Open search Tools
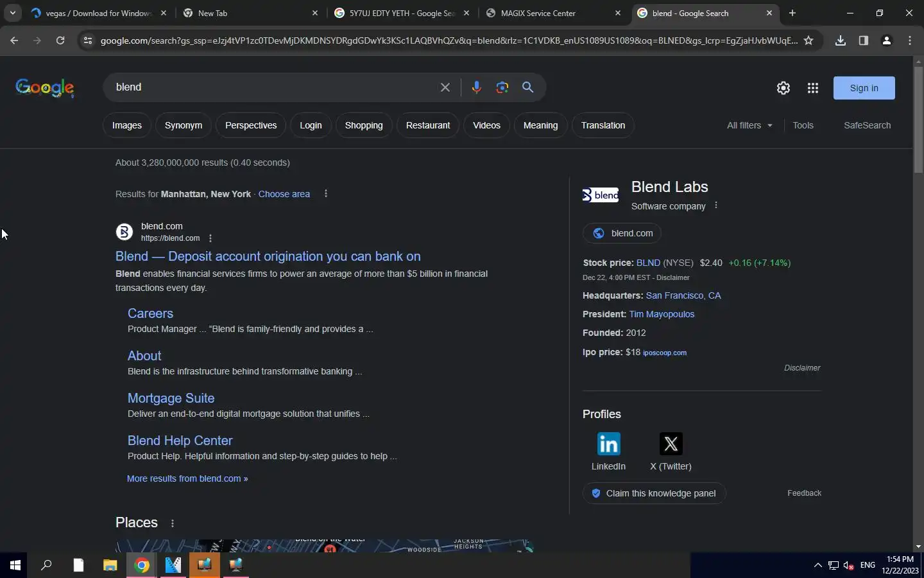924x578 pixels. pyautogui.click(x=803, y=125)
